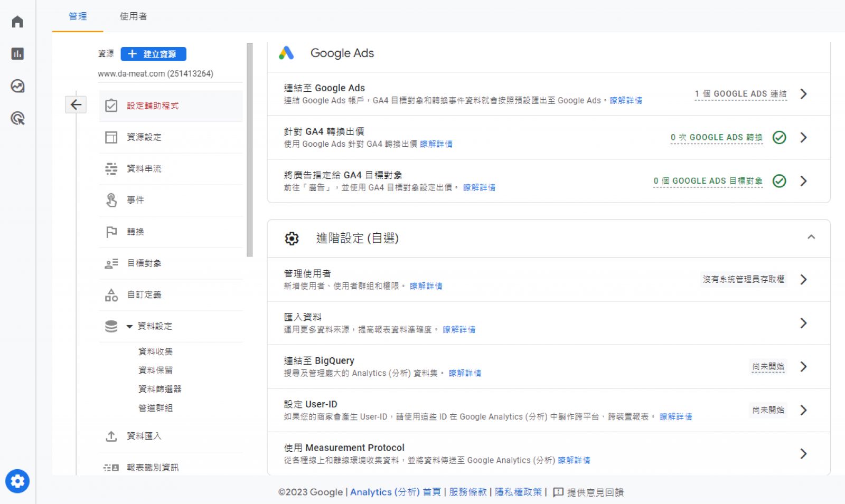Open chevron for 連結至 BigQuery row

pos(803,366)
